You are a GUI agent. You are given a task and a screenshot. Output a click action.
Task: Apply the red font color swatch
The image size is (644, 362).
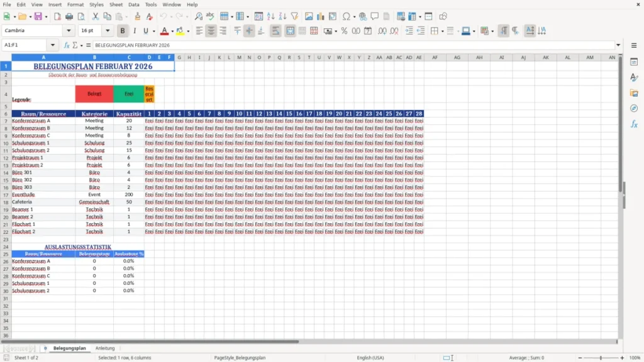[164, 31]
